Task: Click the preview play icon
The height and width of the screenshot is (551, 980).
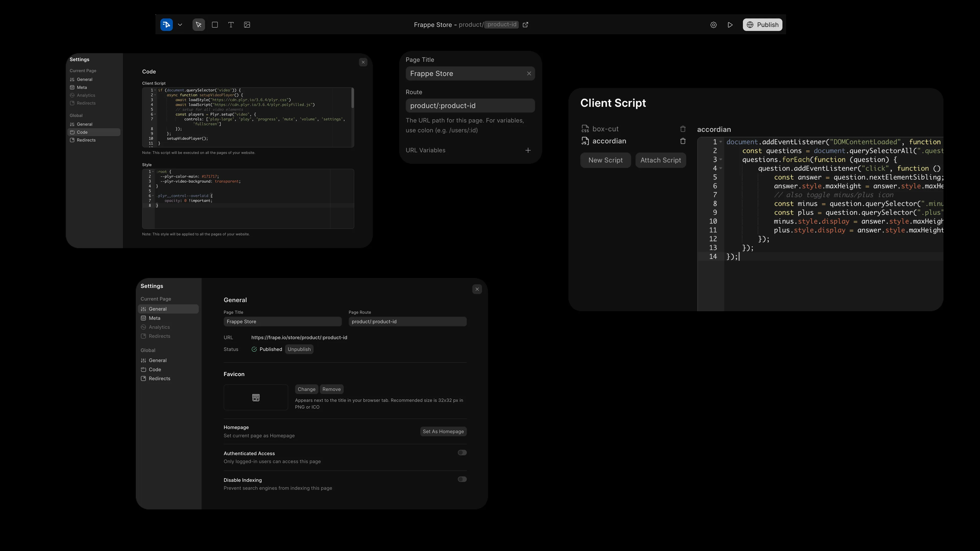Action: pos(730,25)
